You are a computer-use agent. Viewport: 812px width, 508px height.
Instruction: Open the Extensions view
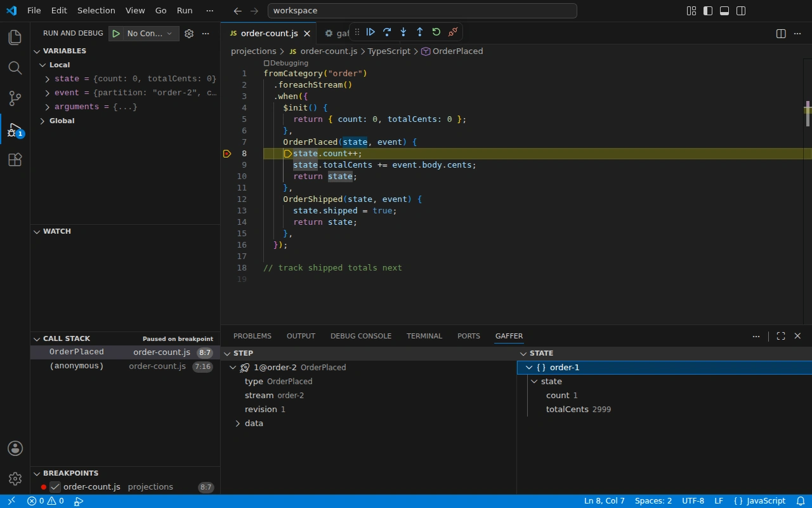(15, 160)
